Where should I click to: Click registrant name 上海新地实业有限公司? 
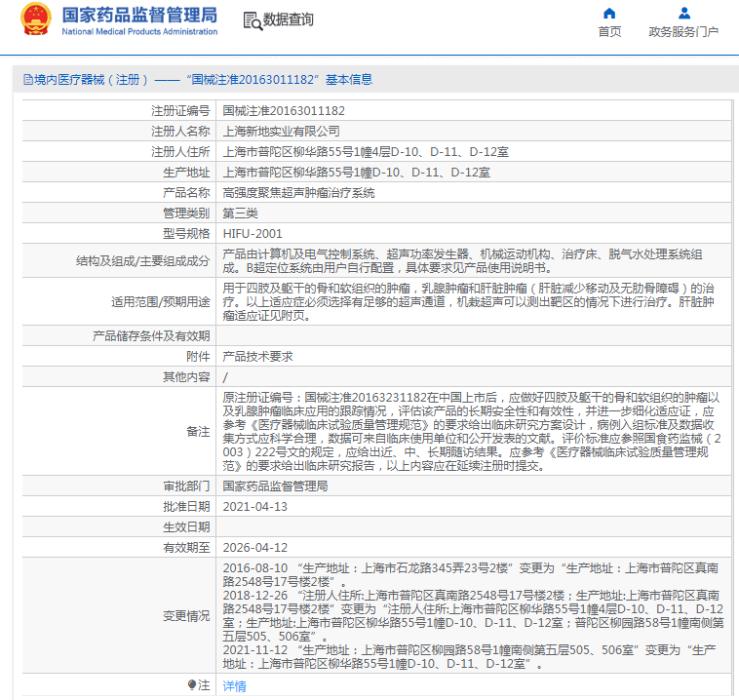tap(281, 131)
